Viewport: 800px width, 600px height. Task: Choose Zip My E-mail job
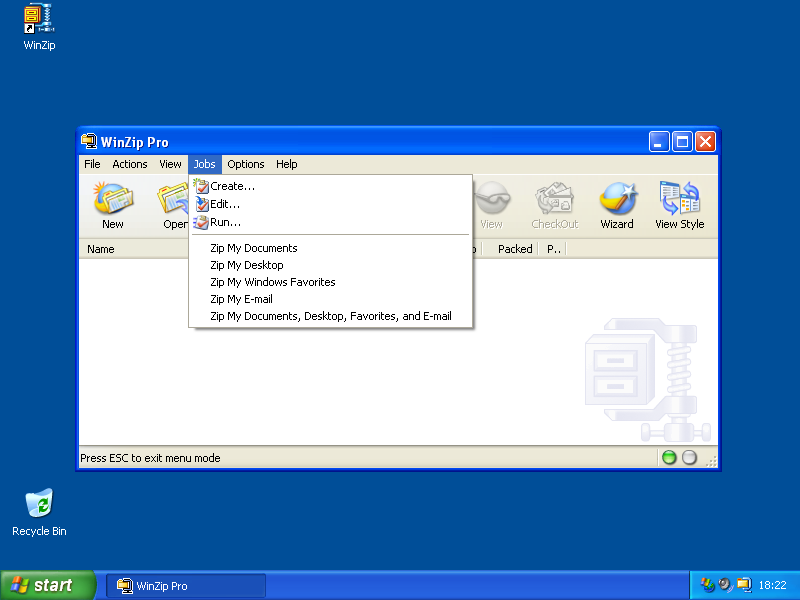(241, 299)
